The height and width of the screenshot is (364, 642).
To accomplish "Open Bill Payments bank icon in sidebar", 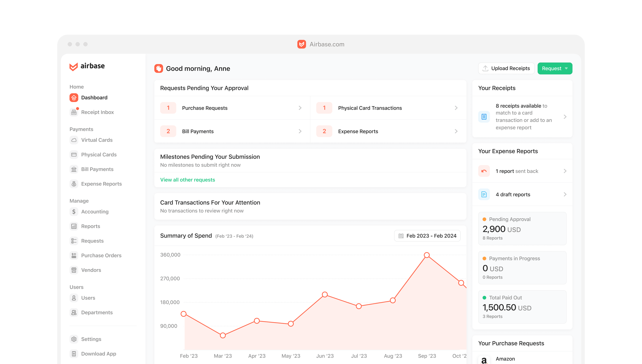I will 74,169.
